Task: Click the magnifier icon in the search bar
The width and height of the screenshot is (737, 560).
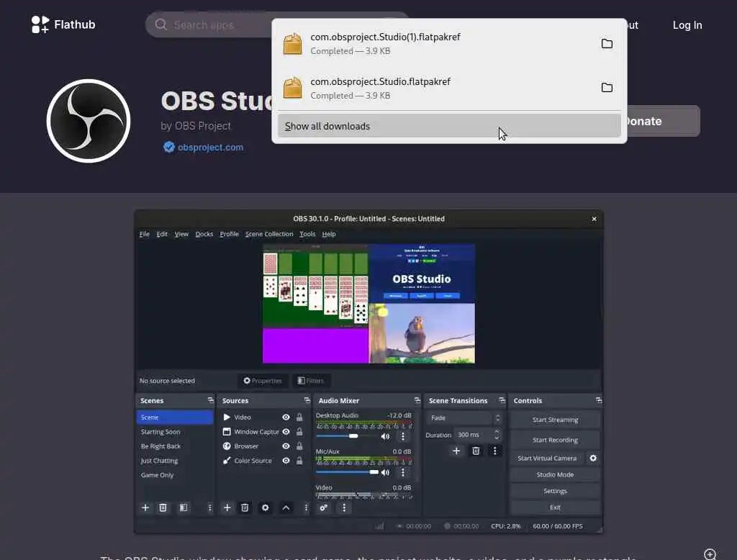Action: click(x=160, y=24)
